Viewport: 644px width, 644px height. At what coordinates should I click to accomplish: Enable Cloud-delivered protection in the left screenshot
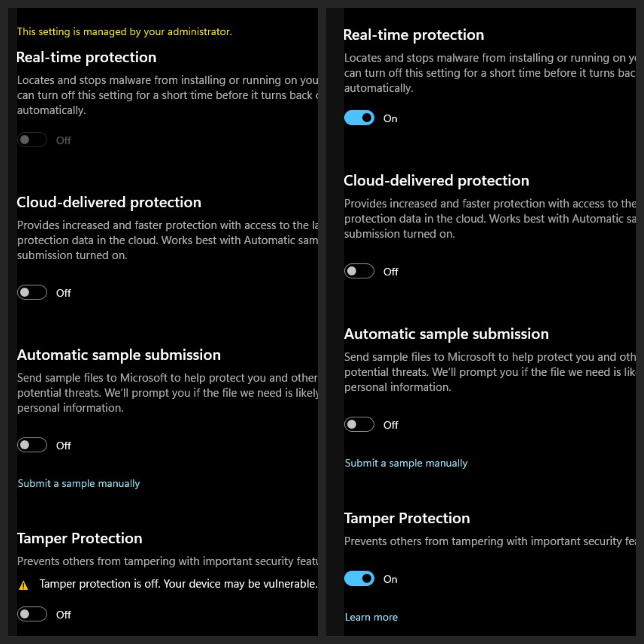pos(32,292)
